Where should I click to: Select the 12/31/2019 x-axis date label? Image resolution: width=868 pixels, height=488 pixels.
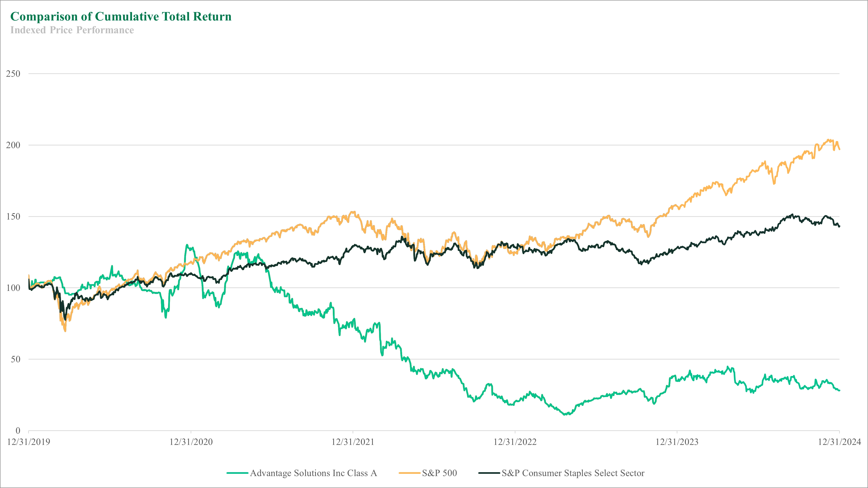click(29, 442)
